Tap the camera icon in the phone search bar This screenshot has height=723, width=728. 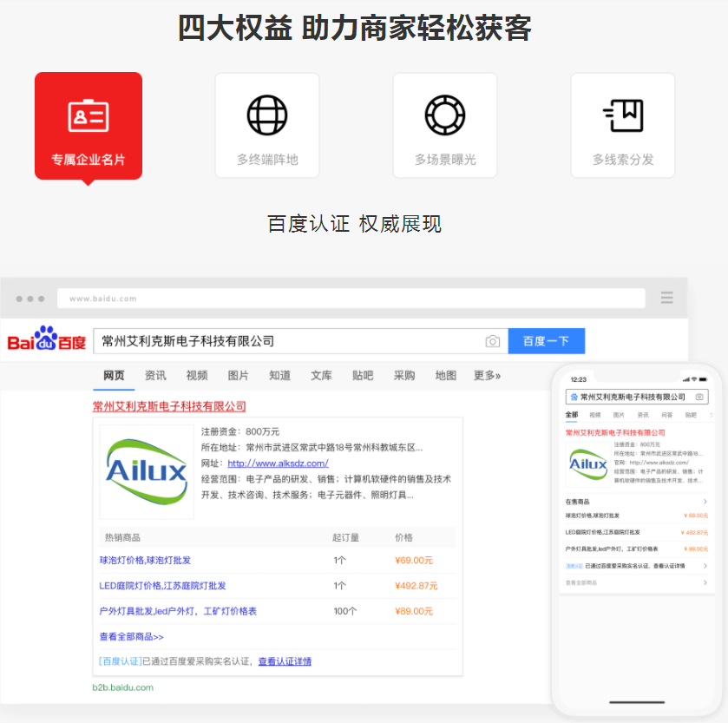pos(699,397)
